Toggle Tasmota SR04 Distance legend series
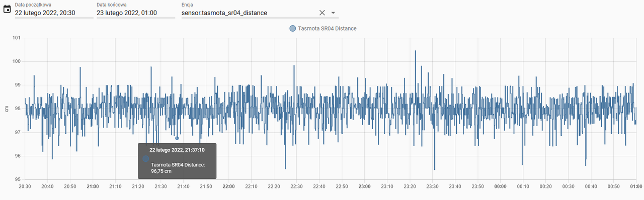This screenshot has height=200, width=644. (x=323, y=29)
